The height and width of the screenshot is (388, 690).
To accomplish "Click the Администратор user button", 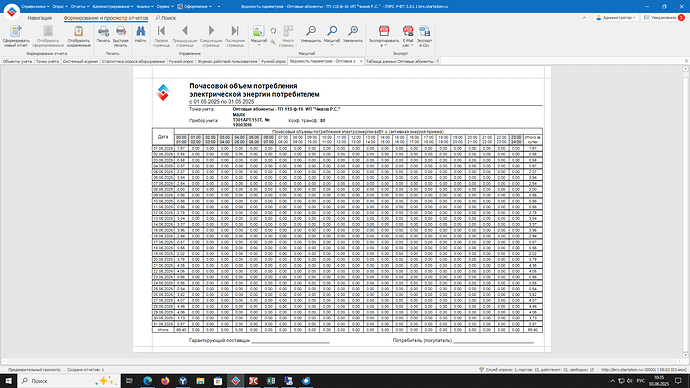I will (x=616, y=18).
